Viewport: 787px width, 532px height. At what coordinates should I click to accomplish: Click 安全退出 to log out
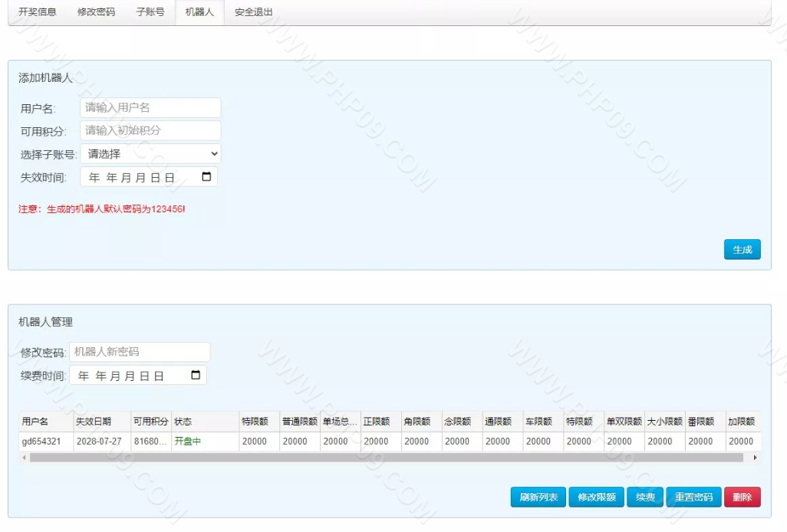[253, 12]
